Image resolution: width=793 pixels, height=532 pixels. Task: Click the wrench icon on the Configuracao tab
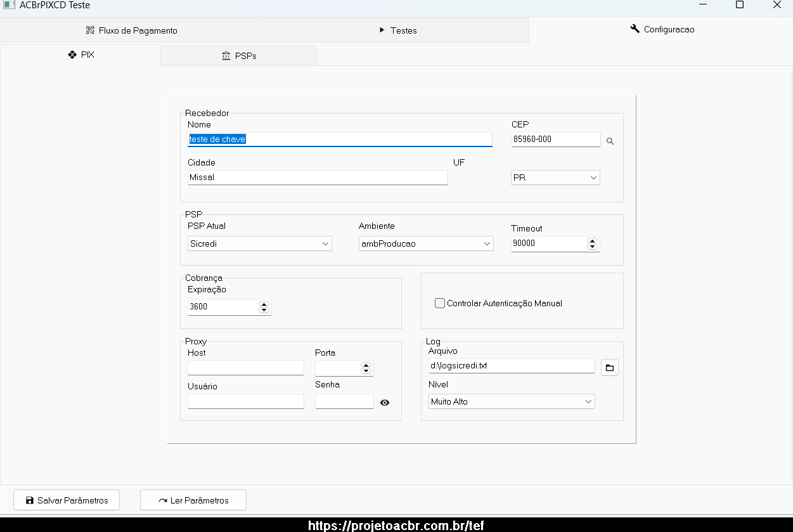[x=635, y=29]
